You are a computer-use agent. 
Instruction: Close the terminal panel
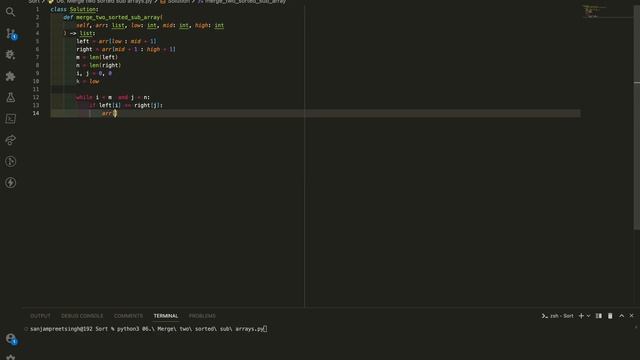(x=631, y=316)
